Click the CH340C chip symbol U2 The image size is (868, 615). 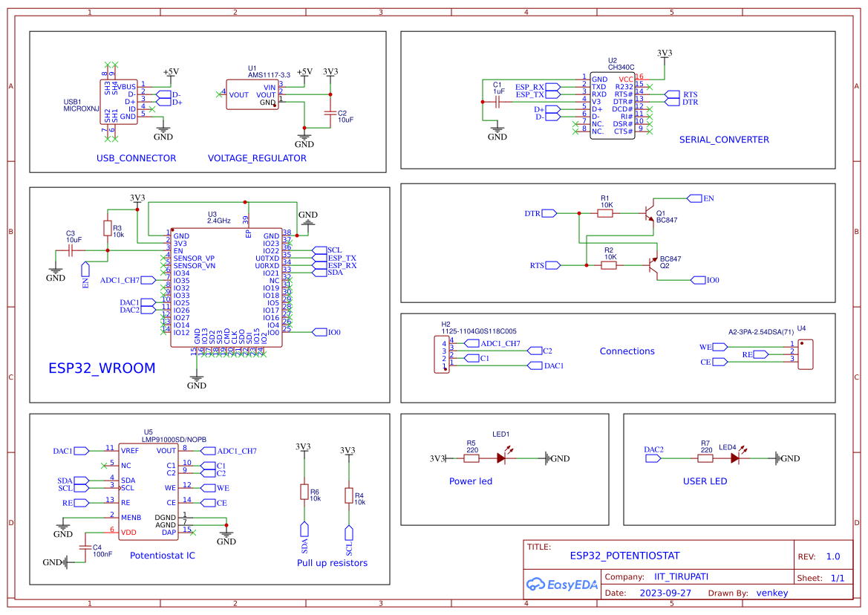pyautogui.click(x=613, y=104)
